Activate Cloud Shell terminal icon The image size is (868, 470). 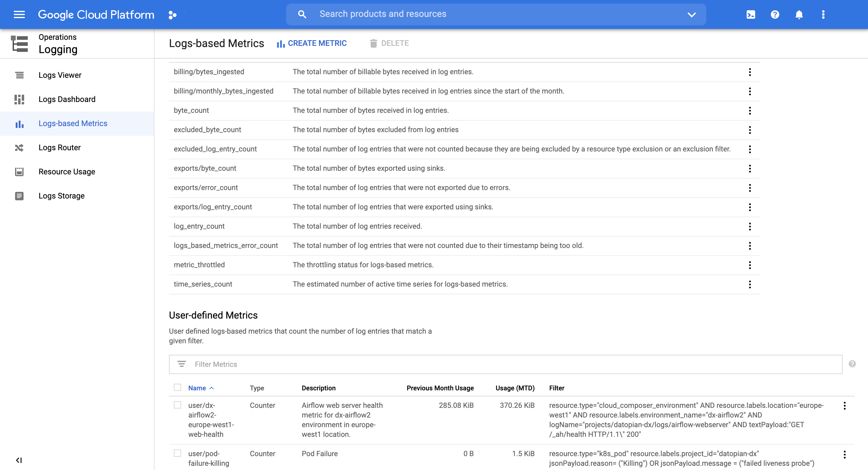(751, 14)
